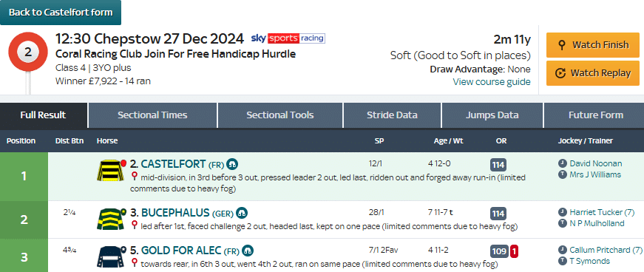The height and width of the screenshot is (272, 644).
Task: Click the red race number 2 badge
Action: click(28, 52)
